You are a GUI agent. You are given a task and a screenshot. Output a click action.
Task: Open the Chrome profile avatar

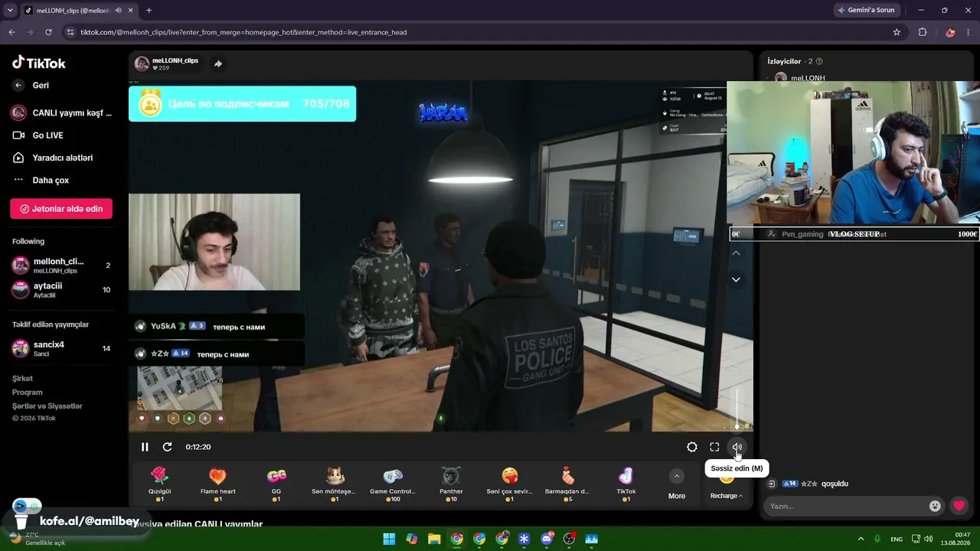point(950,32)
